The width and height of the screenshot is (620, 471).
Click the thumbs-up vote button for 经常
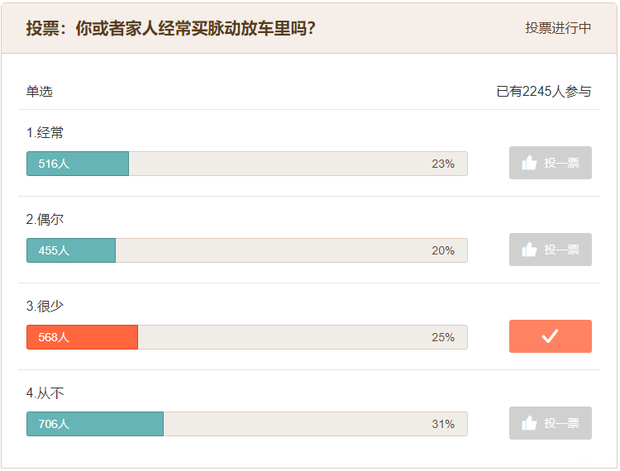pos(550,163)
